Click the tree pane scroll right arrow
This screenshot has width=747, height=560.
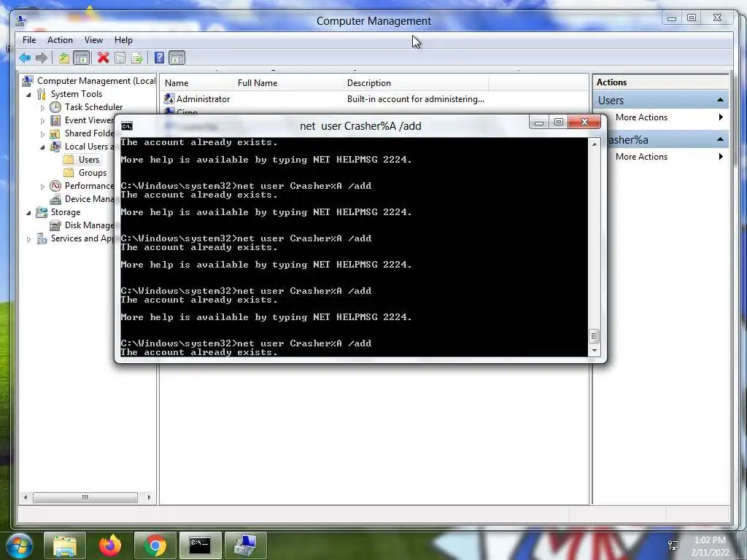[x=149, y=497]
